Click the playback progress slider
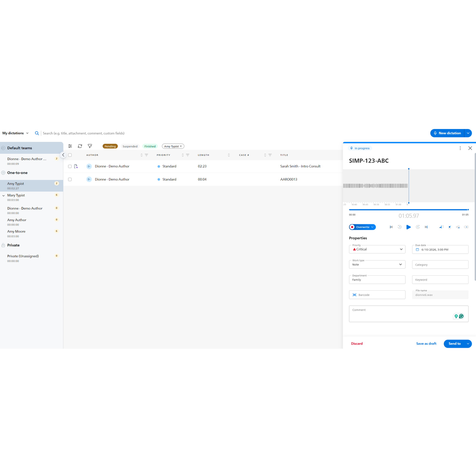Image resolution: width=476 pixels, height=476 pixels. [x=408, y=210]
